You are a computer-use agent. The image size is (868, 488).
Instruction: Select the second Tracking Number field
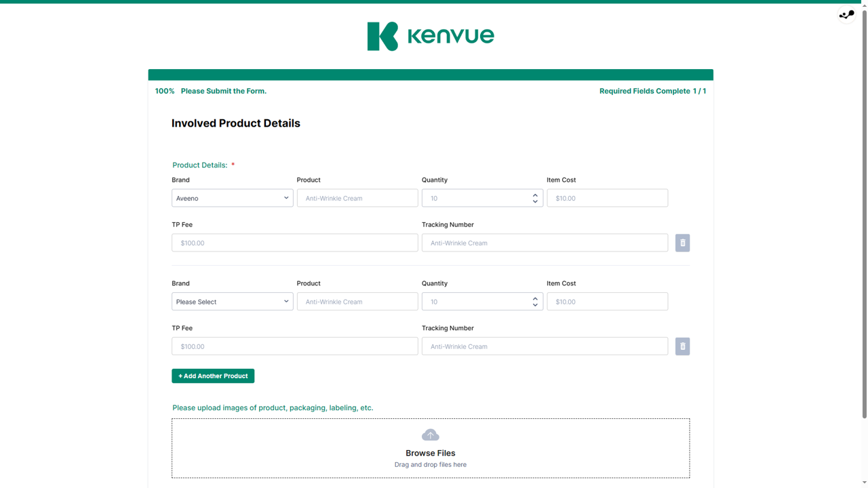(545, 346)
